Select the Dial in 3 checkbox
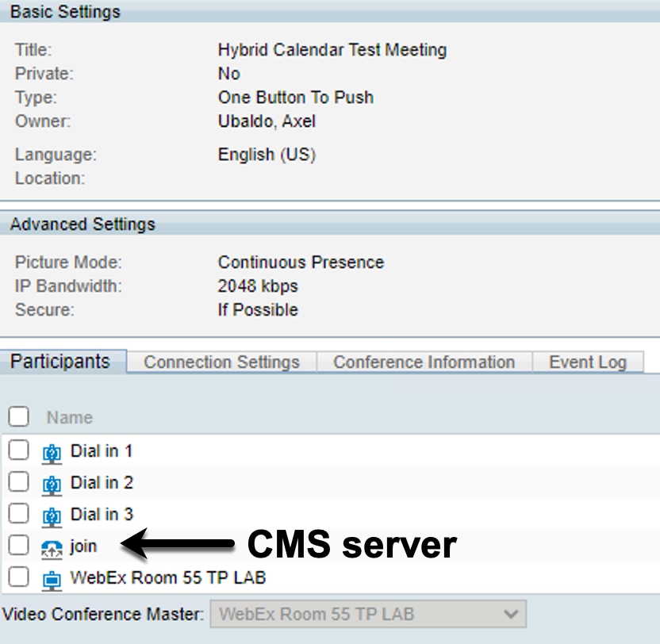Screen dimensions: 660x644 click(x=18, y=513)
